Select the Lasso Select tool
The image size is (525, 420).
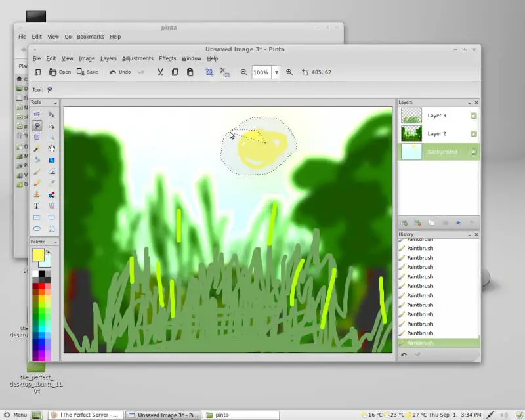coord(37,125)
